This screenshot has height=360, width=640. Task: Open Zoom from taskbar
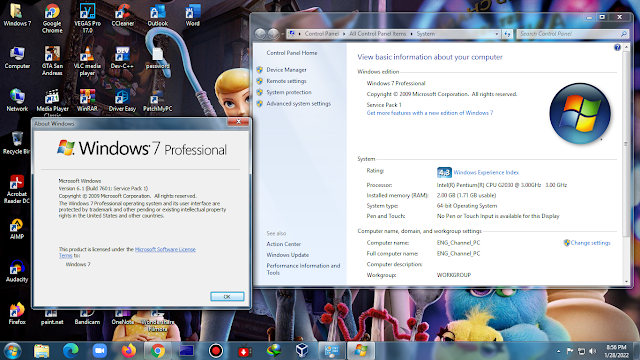click(100, 351)
